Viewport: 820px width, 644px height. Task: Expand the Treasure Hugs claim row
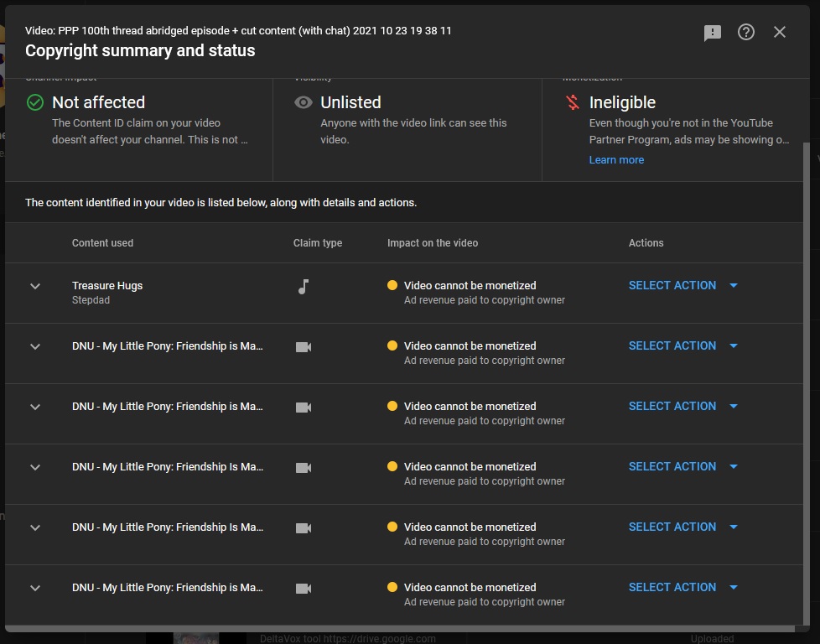(35, 286)
